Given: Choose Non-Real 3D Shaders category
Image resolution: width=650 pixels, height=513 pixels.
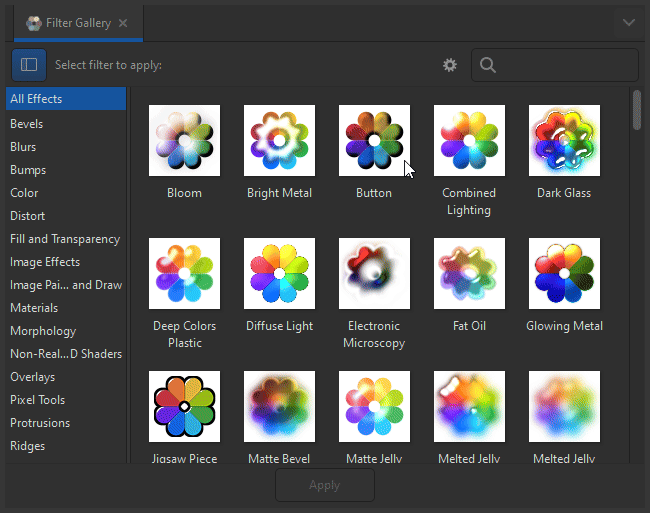Looking at the screenshot, I should (x=66, y=354).
